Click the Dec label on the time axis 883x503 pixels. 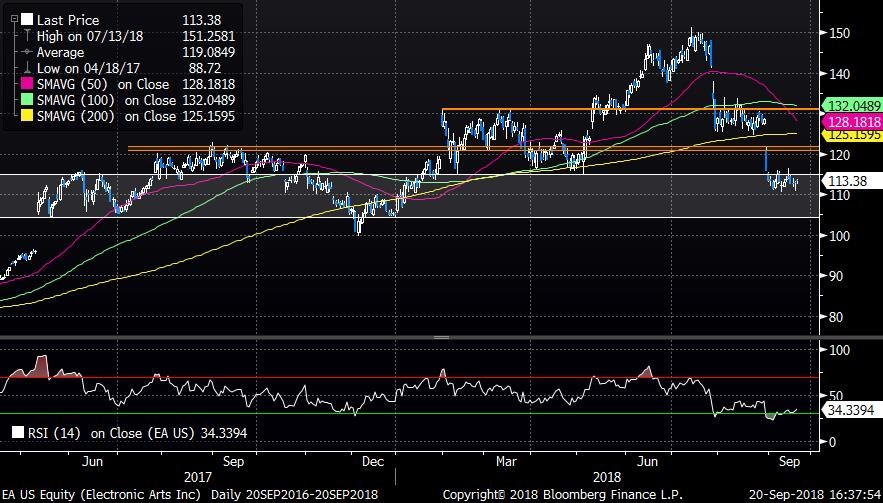[372, 462]
